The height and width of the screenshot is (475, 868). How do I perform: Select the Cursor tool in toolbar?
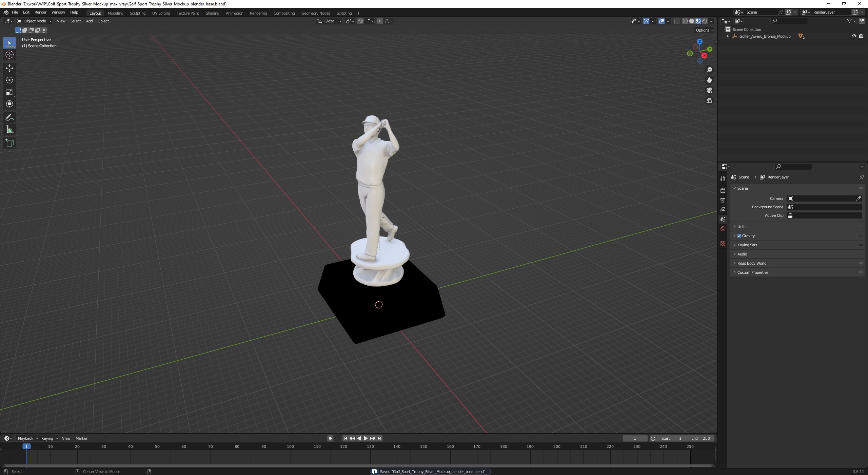pyautogui.click(x=9, y=55)
